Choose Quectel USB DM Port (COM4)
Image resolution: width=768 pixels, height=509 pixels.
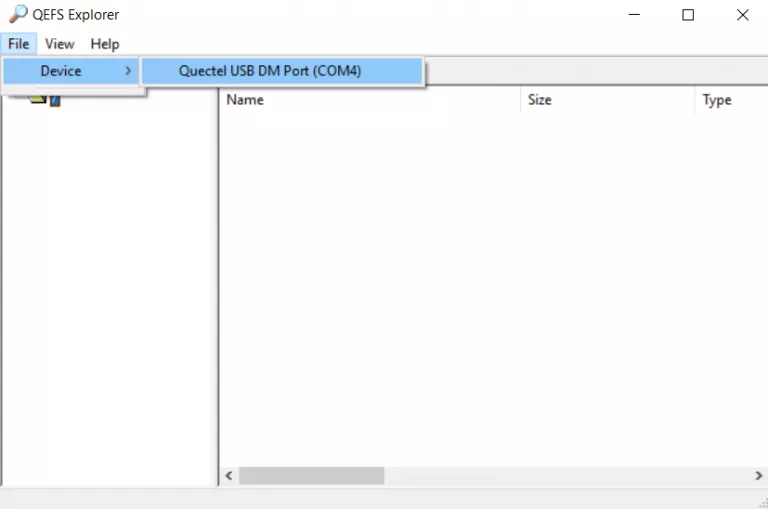pos(282,71)
